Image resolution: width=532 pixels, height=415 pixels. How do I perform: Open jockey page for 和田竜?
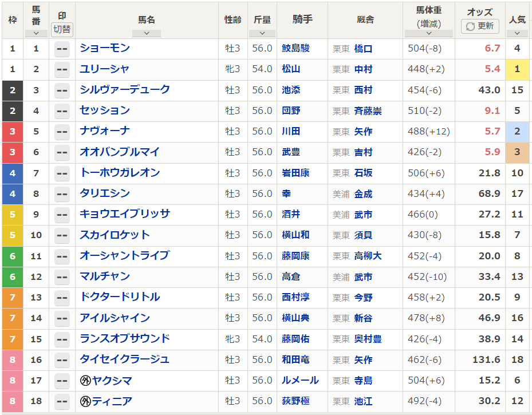point(295,359)
